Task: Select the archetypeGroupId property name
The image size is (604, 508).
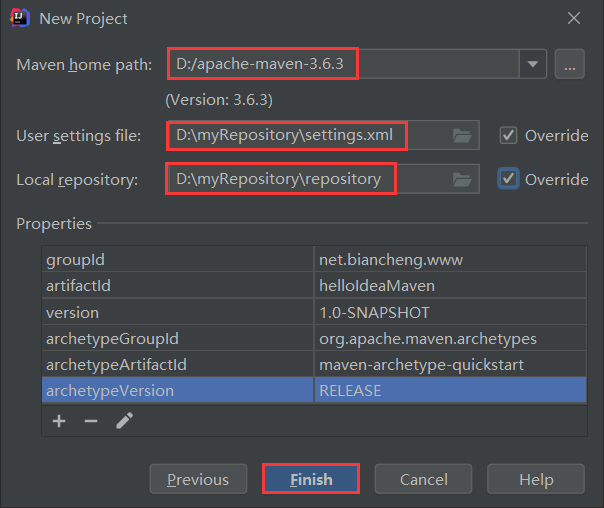Action: click(178, 338)
